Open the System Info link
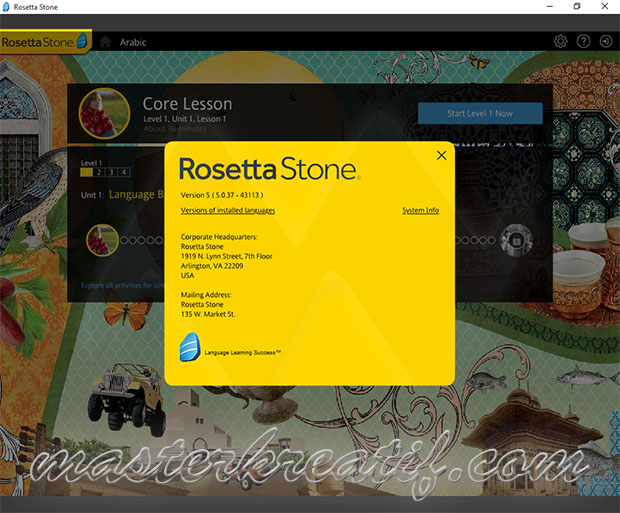Image resolution: width=620 pixels, height=513 pixels. click(x=421, y=210)
